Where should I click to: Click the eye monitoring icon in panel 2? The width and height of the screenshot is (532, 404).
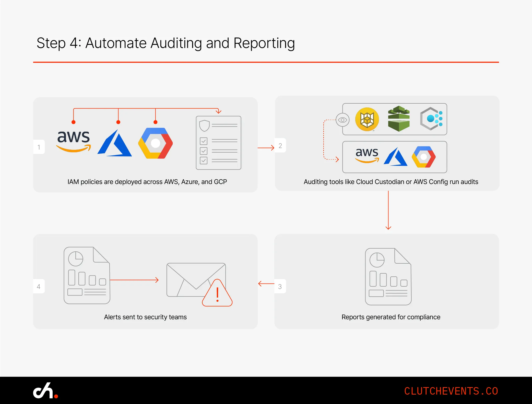(342, 120)
